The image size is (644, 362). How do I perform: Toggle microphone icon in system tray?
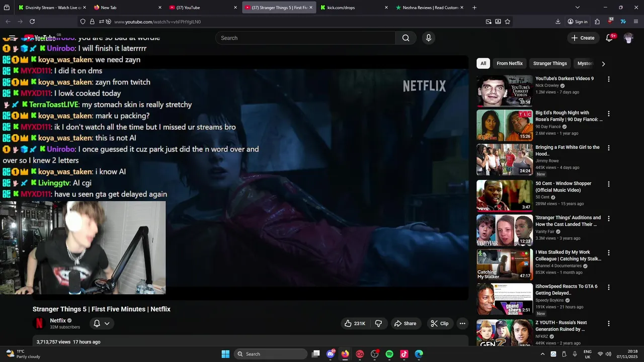(575, 354)
